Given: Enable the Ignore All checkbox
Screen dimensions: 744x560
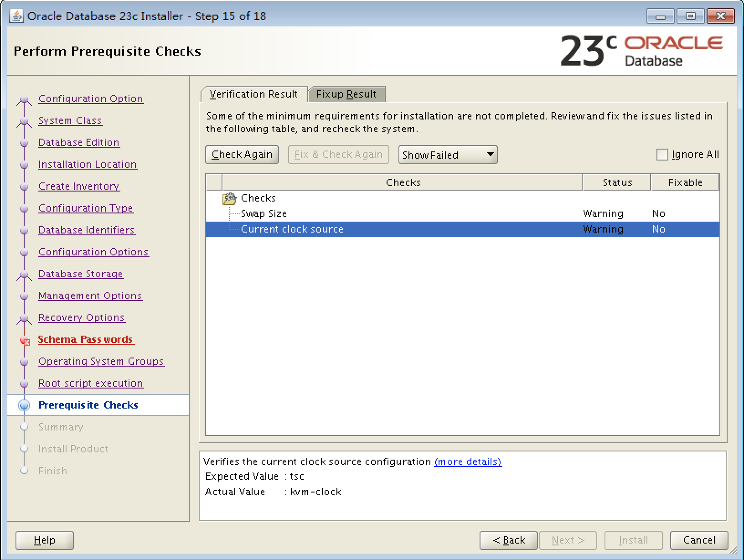Looking at the screenshot, I should click(662, 155).
